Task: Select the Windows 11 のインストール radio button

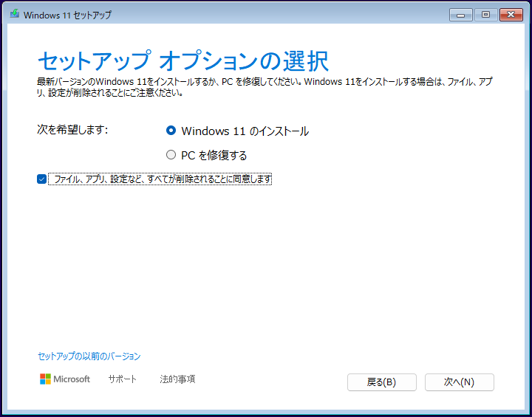Action: point(171,131)
